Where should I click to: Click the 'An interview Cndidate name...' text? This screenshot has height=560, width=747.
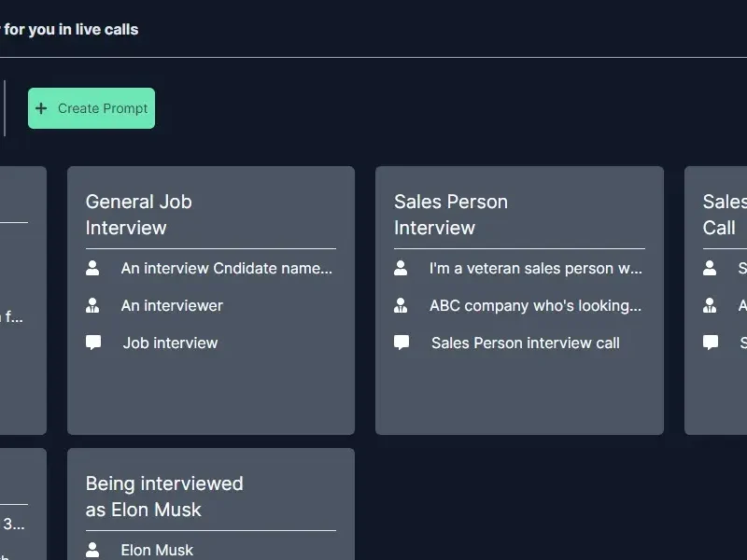pyautogui.click(x=226, y=268)
